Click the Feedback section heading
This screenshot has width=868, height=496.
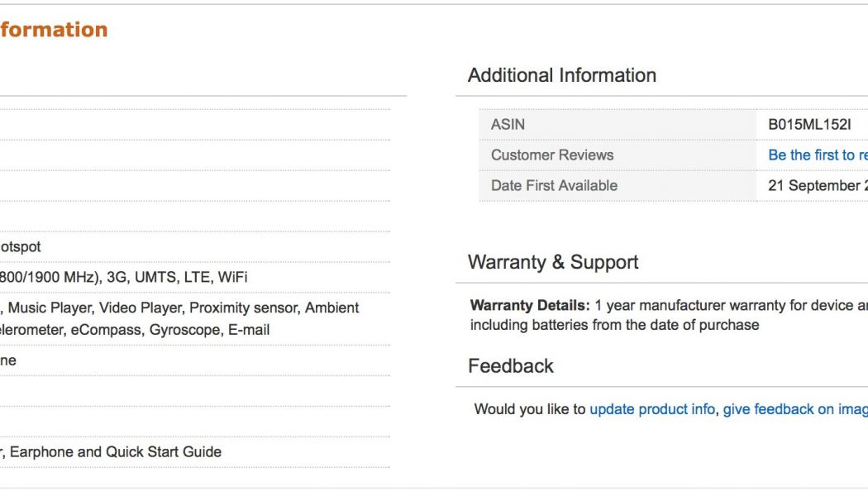(510, 365)
